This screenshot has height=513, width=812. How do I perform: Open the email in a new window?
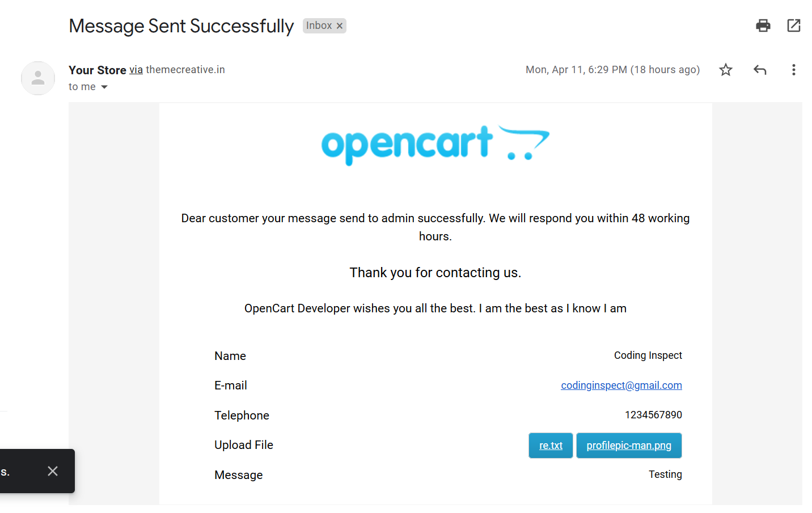point(793,26)
